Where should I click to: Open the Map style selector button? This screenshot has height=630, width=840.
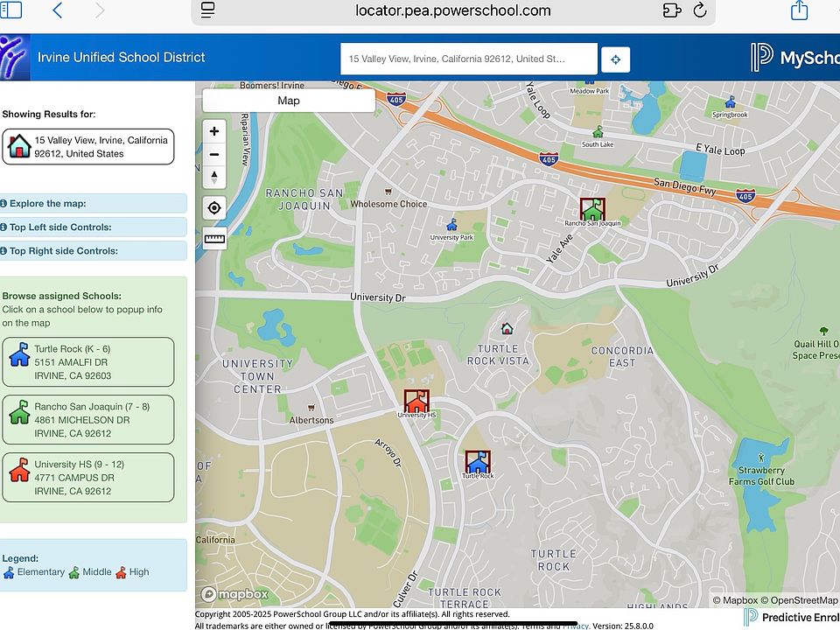(289, 101)
